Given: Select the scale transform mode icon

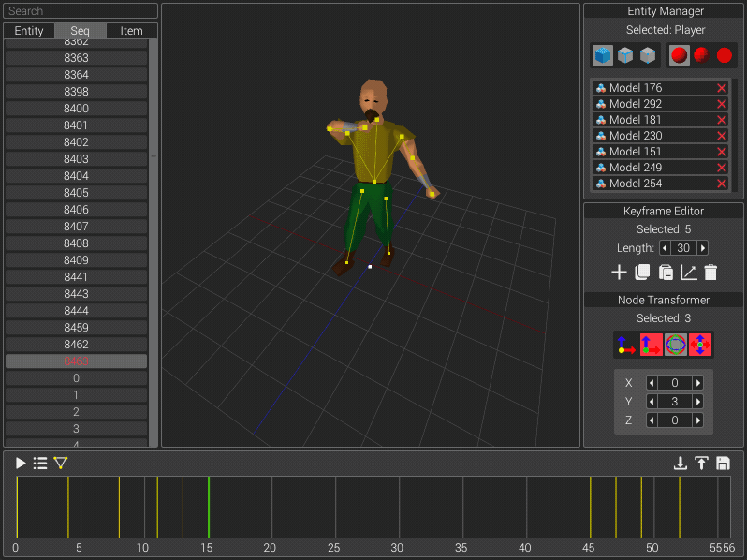Looking at the screenshot, I should point(700,344).
